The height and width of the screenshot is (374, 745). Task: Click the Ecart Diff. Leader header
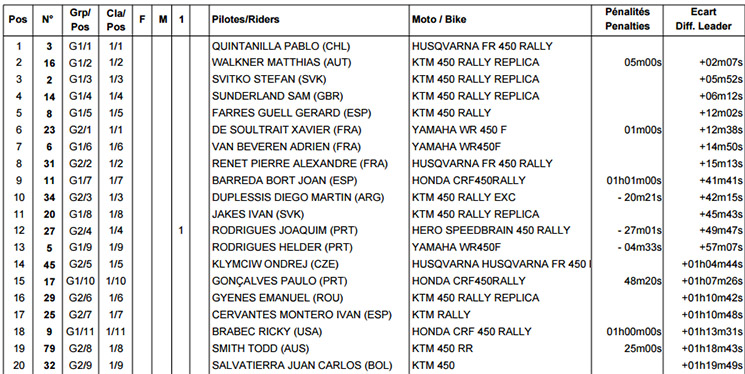coord(704,19)
